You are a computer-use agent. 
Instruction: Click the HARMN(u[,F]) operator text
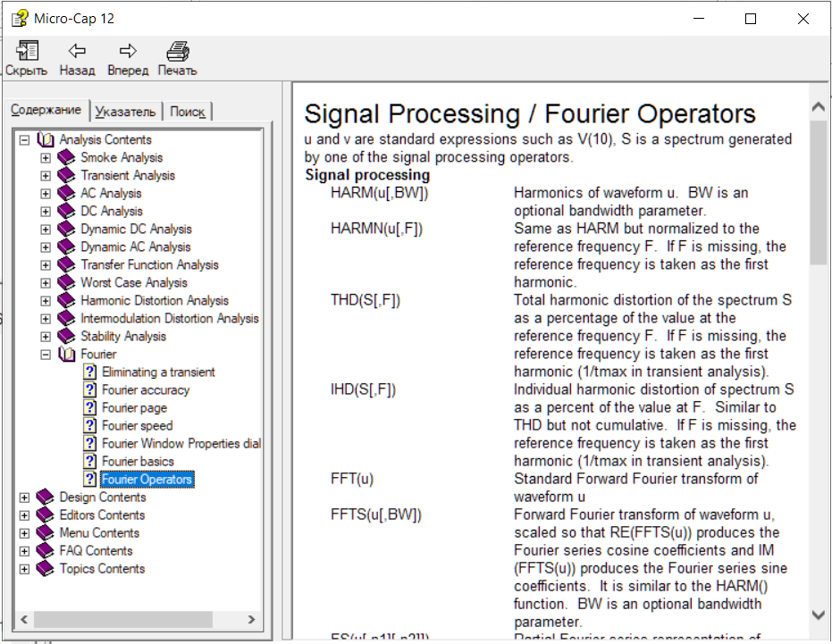377,229
